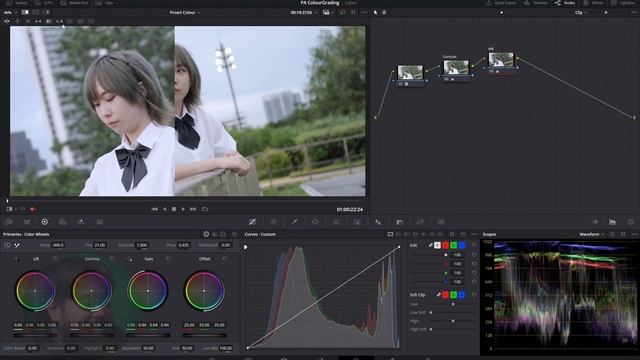Toggle the green channel in Curves Edit
The image size is (640, 360).
point(453,245)
